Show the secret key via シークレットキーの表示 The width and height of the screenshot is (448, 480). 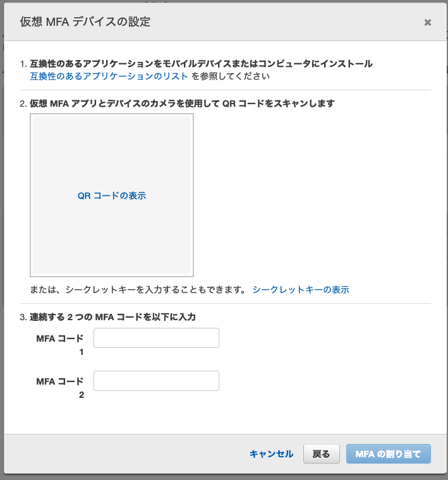tap(301, 290)
